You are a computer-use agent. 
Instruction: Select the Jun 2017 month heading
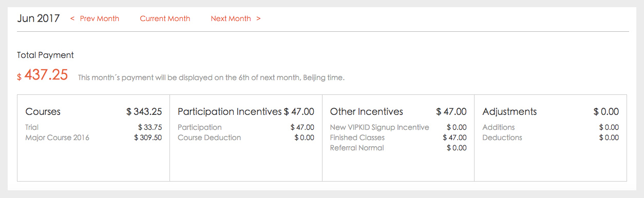tap(39, 18)
